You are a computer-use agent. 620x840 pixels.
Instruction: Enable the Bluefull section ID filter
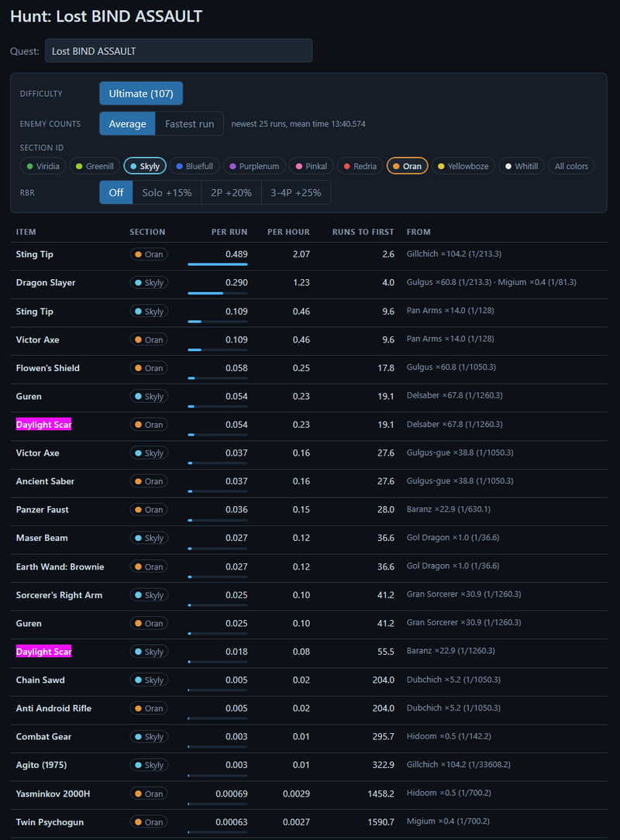tap(195, 166)
